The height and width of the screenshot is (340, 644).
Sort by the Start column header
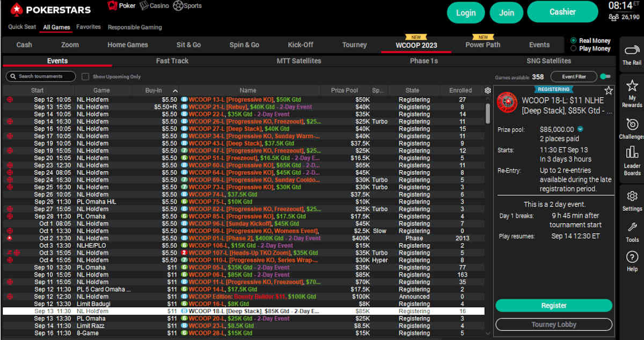click(x=38, y=91)
